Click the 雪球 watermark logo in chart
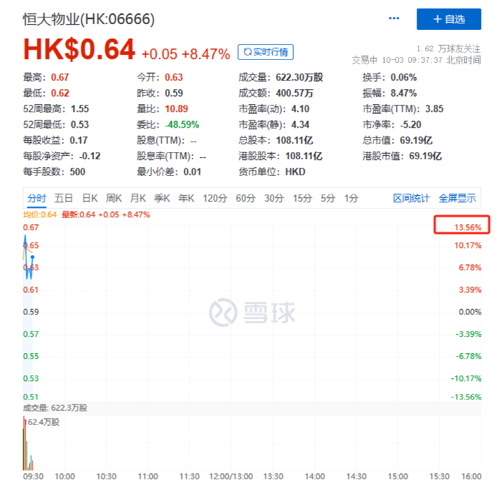500x483 pixels. click(x=252, y=312)
